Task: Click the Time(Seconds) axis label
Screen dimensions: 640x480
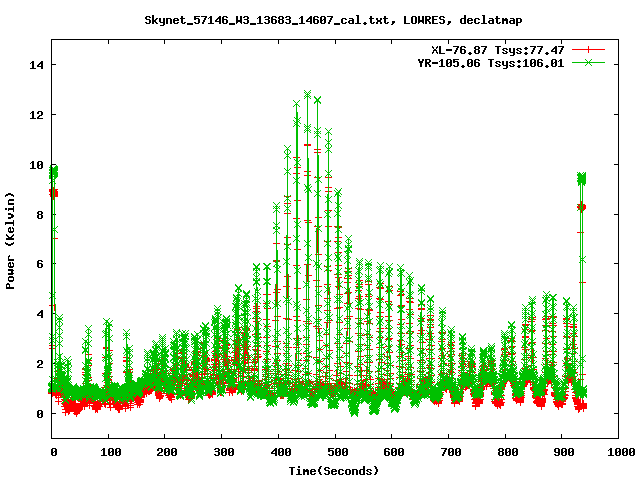Action: (334, 471)
